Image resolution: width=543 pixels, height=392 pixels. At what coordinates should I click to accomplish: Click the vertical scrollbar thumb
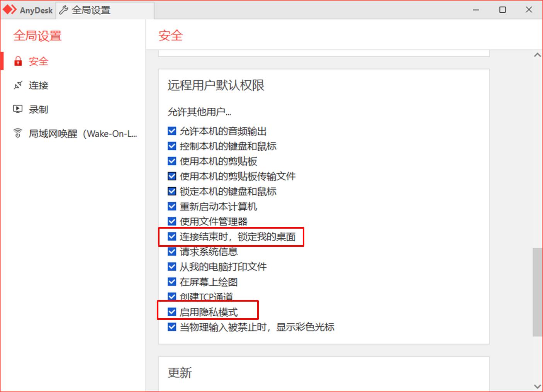click(x=537, y=292)
